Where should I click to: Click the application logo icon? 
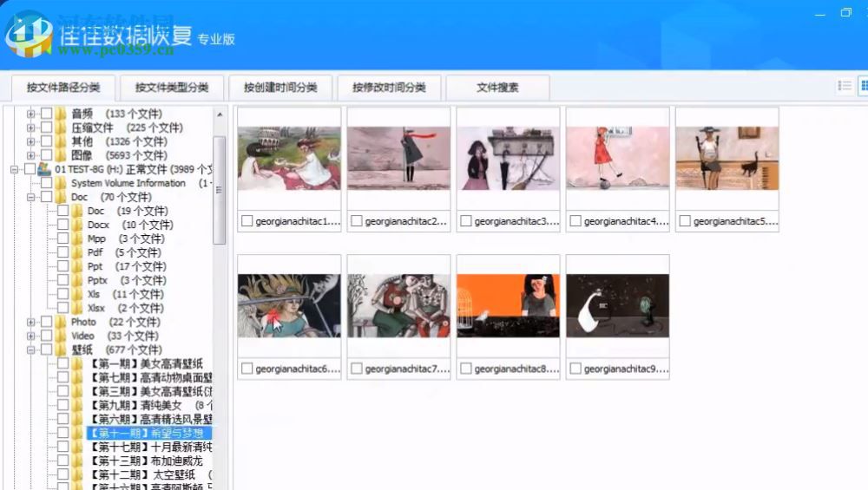(x=29, y=35)
